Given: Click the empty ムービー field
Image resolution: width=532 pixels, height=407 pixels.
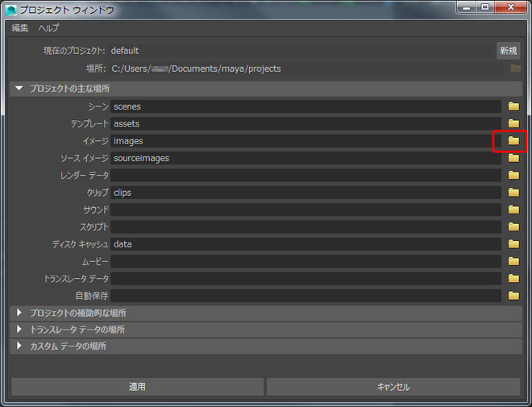Looking at the screenshot, I should coord(305,261).
